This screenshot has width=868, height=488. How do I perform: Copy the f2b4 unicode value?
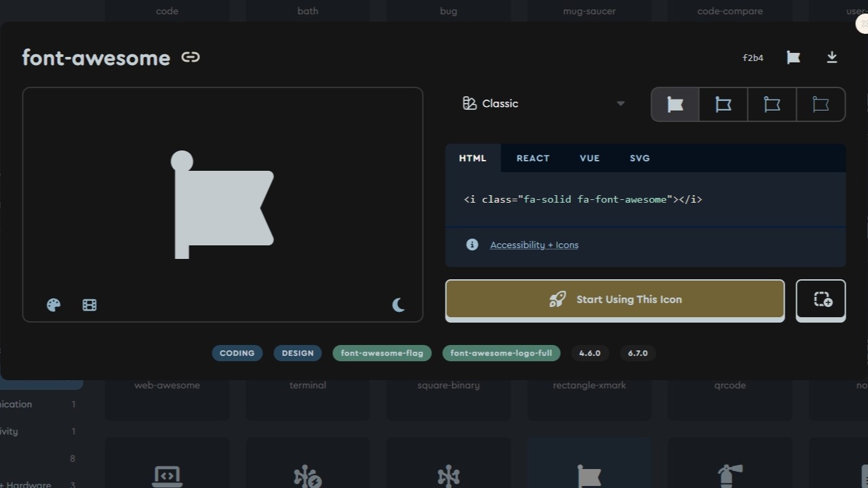[x=753, y=58]
